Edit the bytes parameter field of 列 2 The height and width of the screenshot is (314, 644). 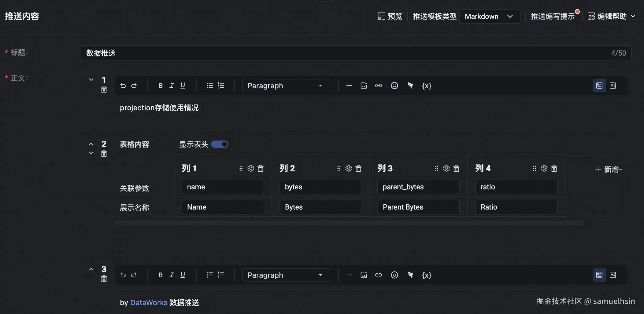[321, 187]
